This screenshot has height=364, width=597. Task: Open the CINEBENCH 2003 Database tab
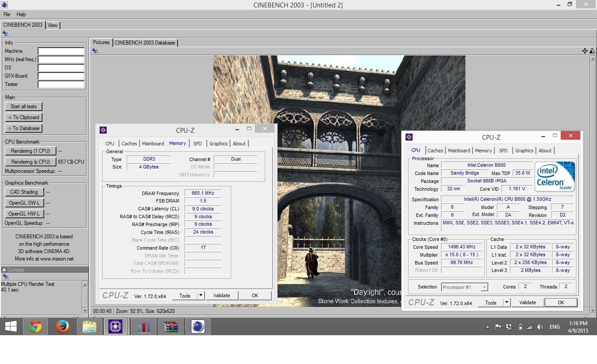tap(145, 43)
